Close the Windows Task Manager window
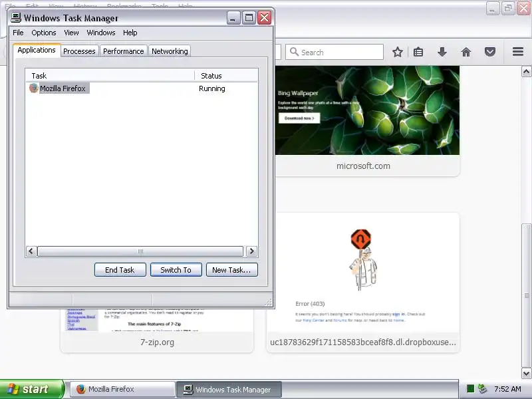 (264, 18)
